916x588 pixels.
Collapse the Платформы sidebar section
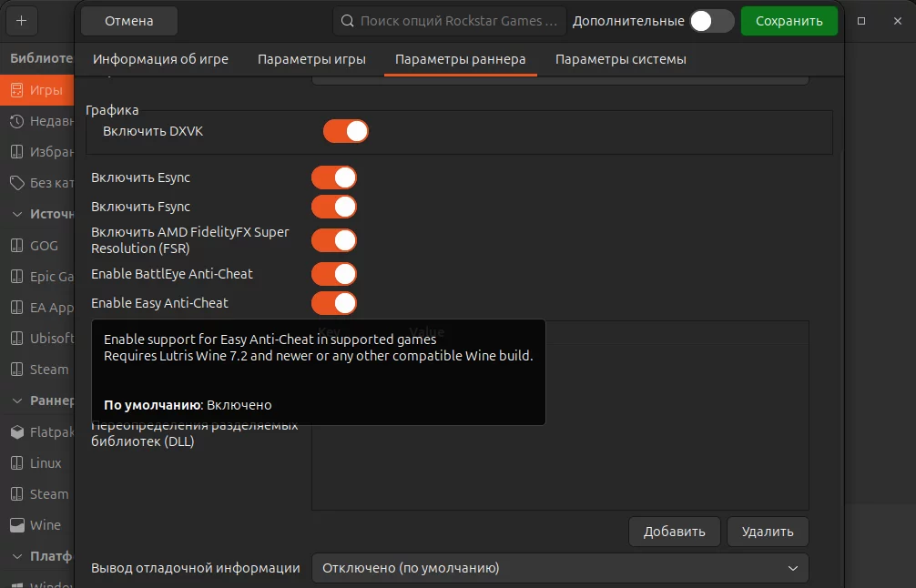click(x=17, y=556)
